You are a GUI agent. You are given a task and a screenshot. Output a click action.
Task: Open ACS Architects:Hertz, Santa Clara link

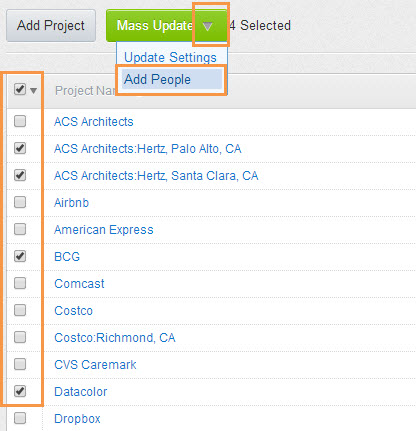tap(156, 176)
